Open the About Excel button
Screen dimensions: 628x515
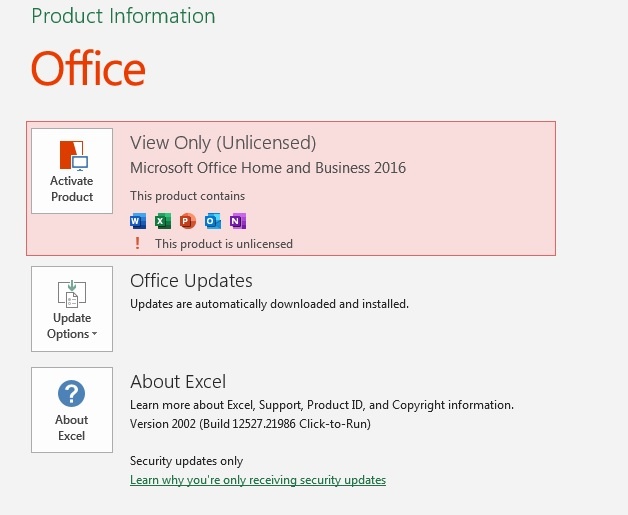(x=72, y=410)
